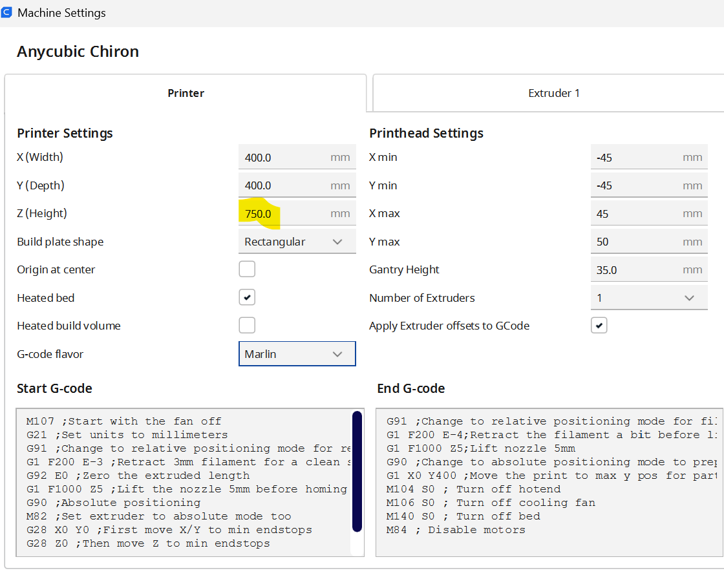Toggle Apply Extruder offsets to GCode
Image resolution: width=724 pixels, height=588 pixels.
coord(599,325)
